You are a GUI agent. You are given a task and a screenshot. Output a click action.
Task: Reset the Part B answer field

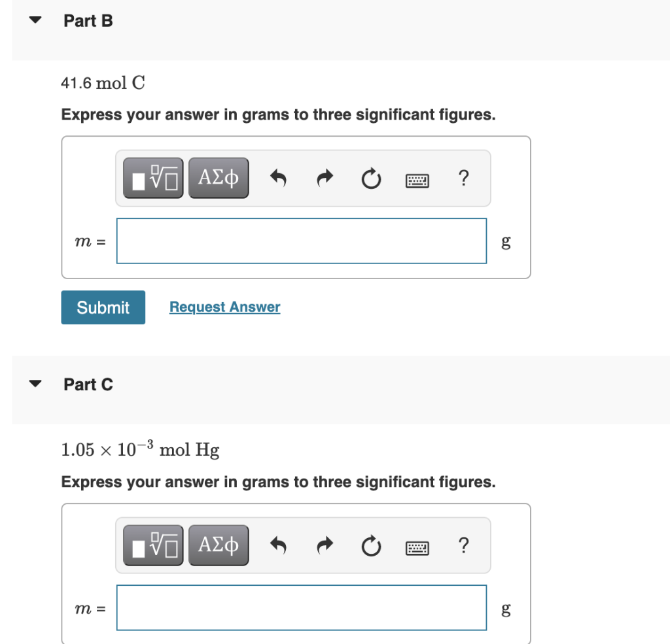point(370,178)
